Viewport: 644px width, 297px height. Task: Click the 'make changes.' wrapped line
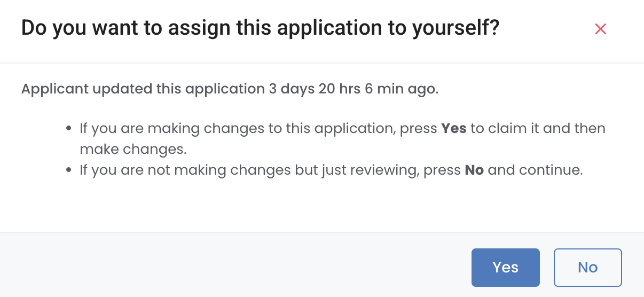click(x=133, y=150)
